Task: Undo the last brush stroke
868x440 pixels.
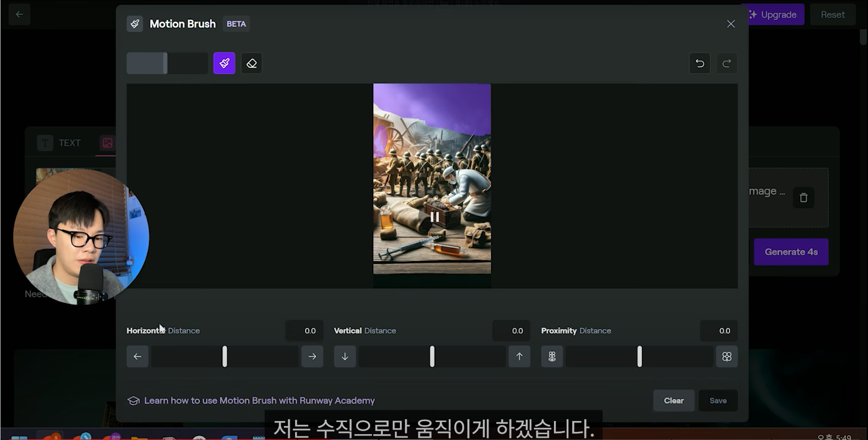Action: tap(700, 63)
